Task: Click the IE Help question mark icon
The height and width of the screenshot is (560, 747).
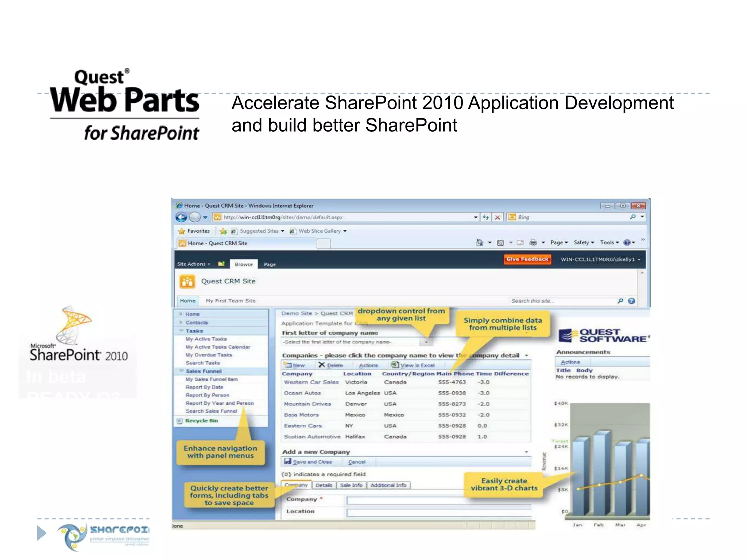Action: (627, 242)
